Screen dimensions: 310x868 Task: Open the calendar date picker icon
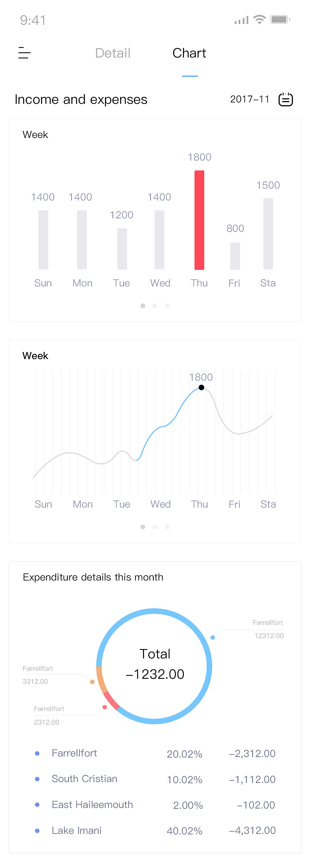click(x=285, y=99)
